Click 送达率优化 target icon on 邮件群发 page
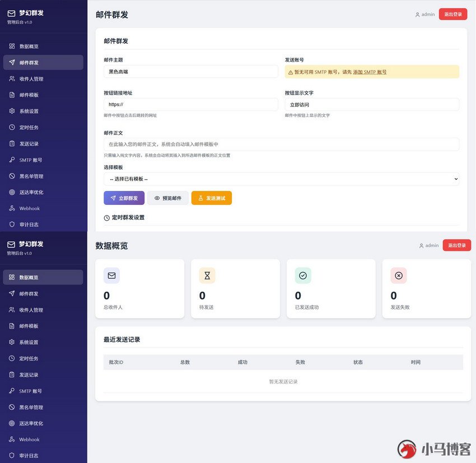The image size is (476, 463). [x=12, y=192]
